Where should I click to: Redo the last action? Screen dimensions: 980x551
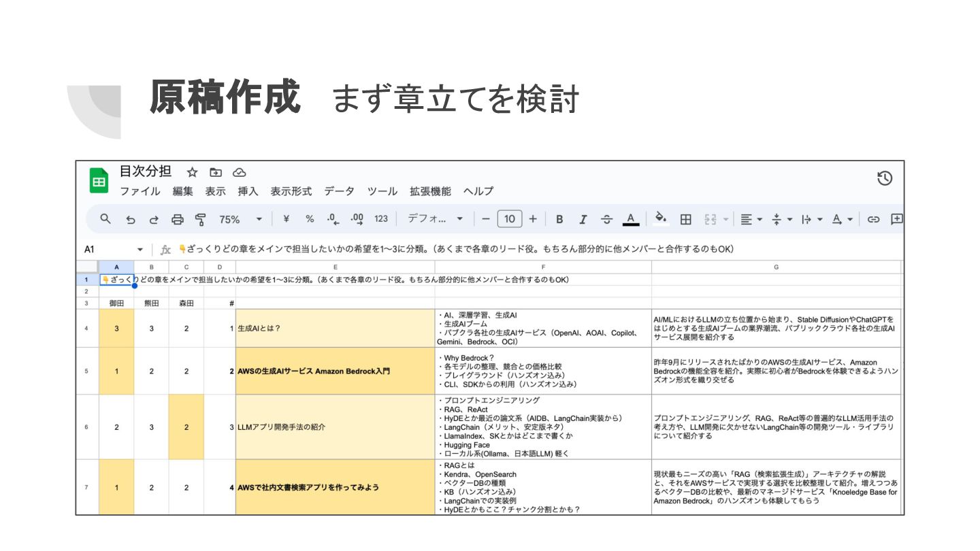click(x=154, y=219)
